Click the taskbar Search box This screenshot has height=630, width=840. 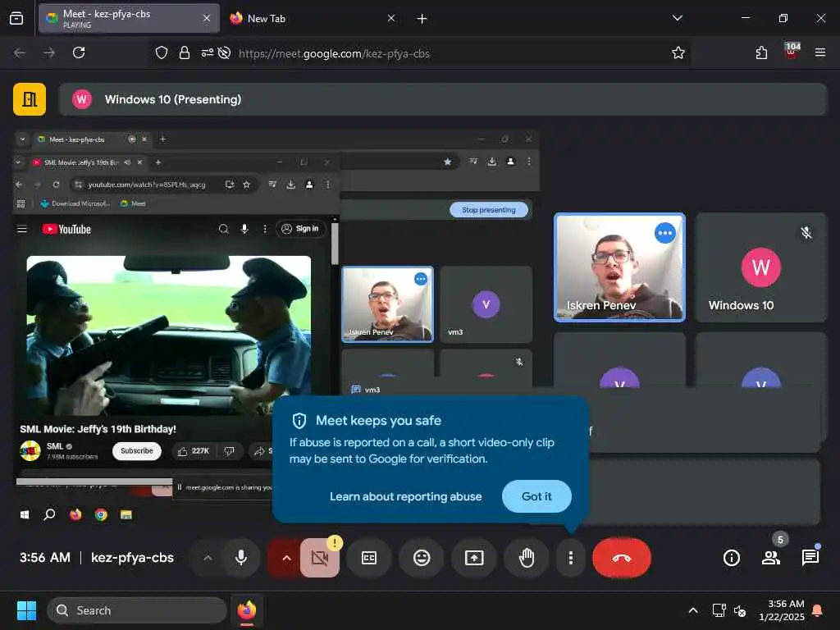pos(137,610)
